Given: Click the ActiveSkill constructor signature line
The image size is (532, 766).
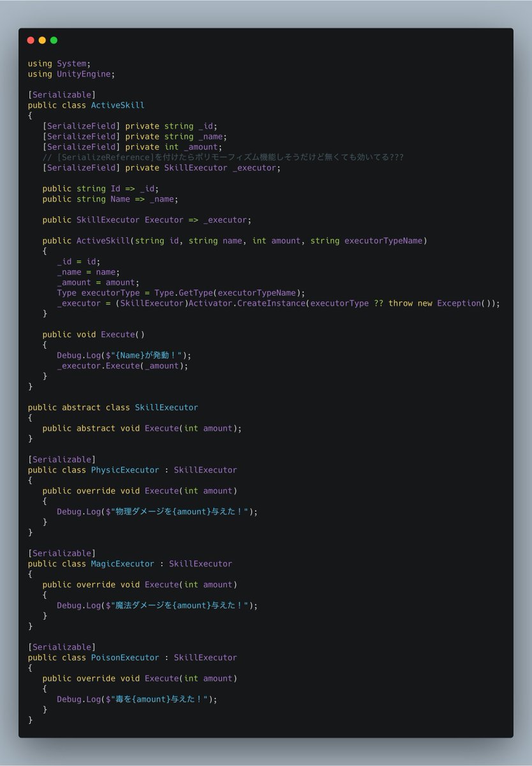Looking at the screenshot, I should tap(235, 241).
